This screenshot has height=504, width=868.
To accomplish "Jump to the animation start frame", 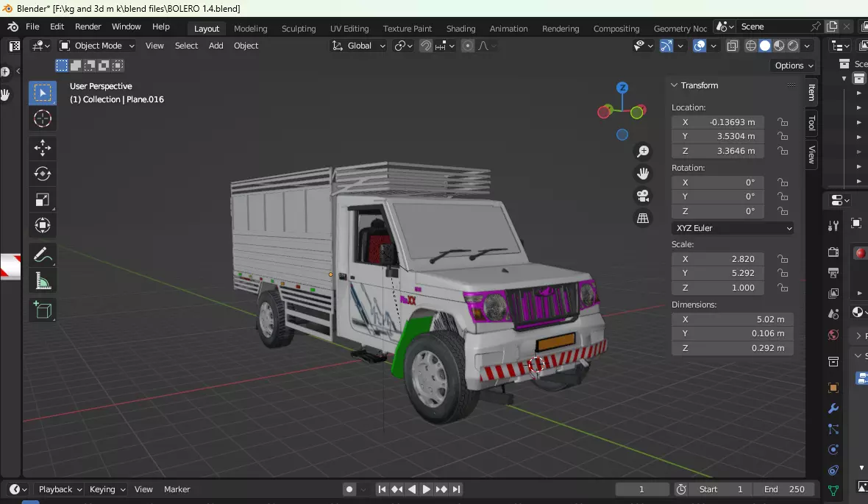I will coord(382,489).
